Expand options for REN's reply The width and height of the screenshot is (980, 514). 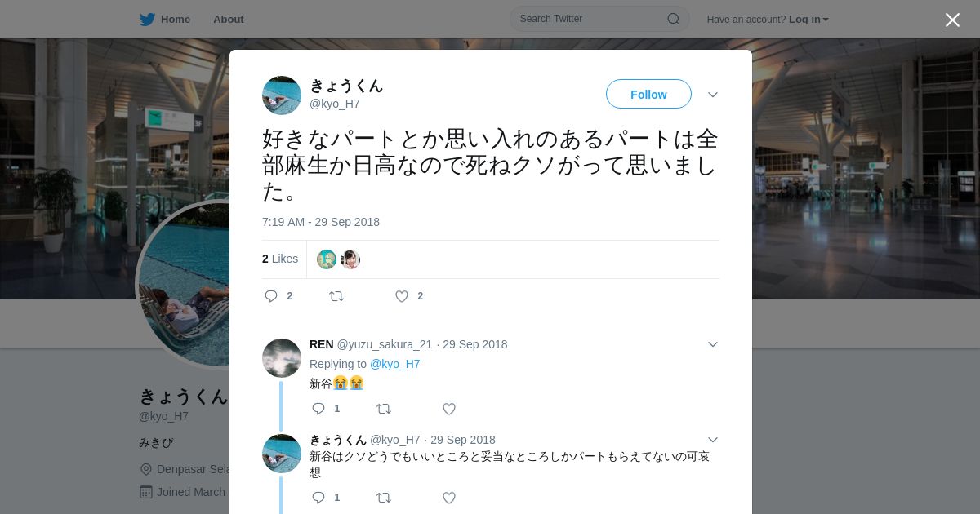pyautogui.click(x=713, y=344)
